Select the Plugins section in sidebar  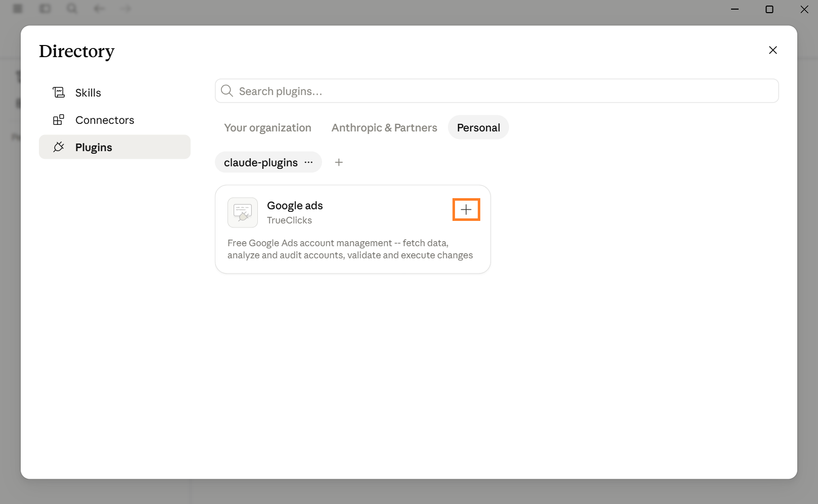pyautogui.click(x=115, y=147)
